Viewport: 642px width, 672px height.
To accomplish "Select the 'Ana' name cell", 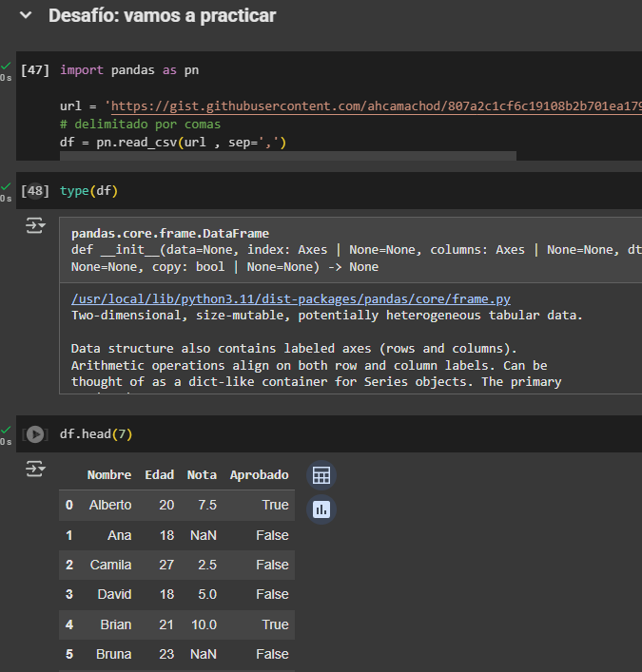I will (x=119, y=535).
